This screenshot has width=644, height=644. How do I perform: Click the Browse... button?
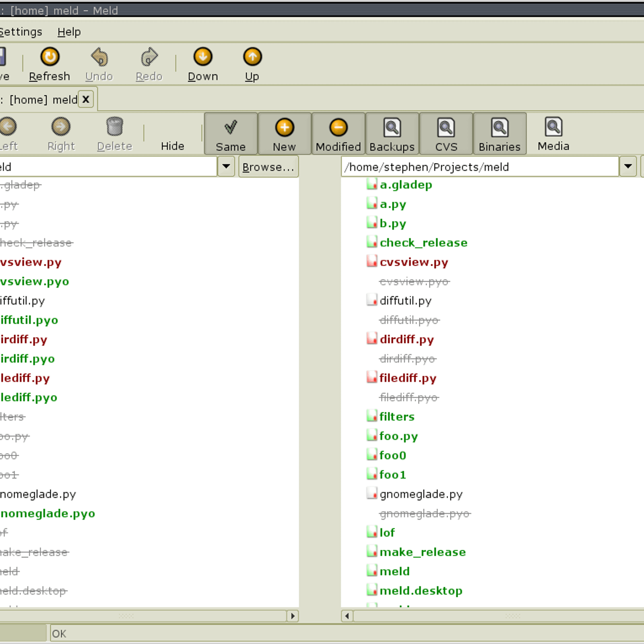(x=268, y=167)
